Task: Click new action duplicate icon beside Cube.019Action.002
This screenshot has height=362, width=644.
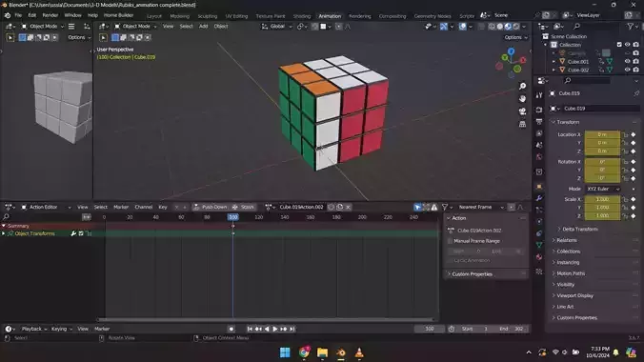Action: [340, 207]
